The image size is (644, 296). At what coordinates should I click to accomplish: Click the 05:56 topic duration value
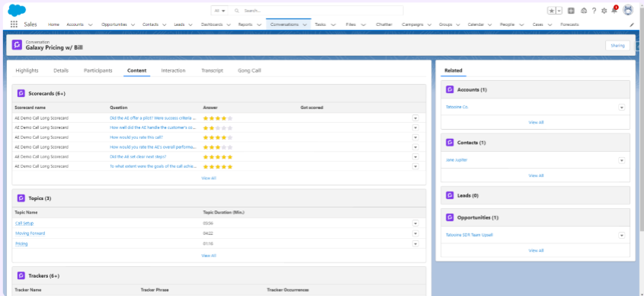[x=208, y=224]
